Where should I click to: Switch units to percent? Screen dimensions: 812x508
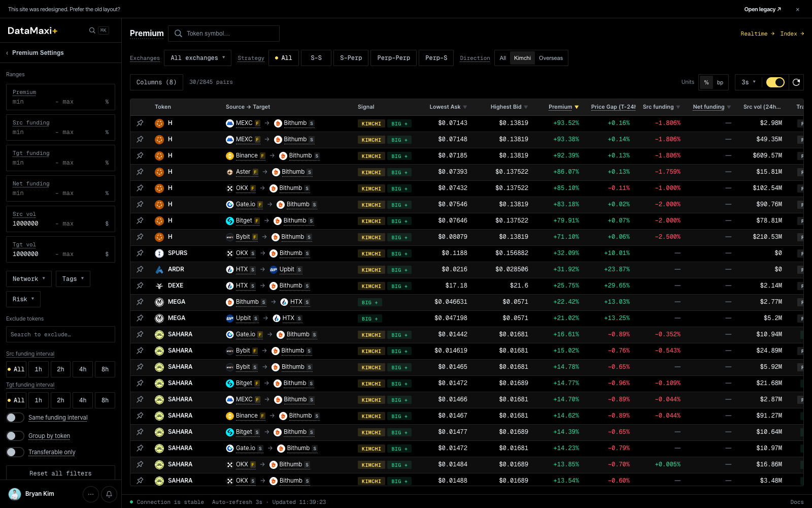pos(706,82)
